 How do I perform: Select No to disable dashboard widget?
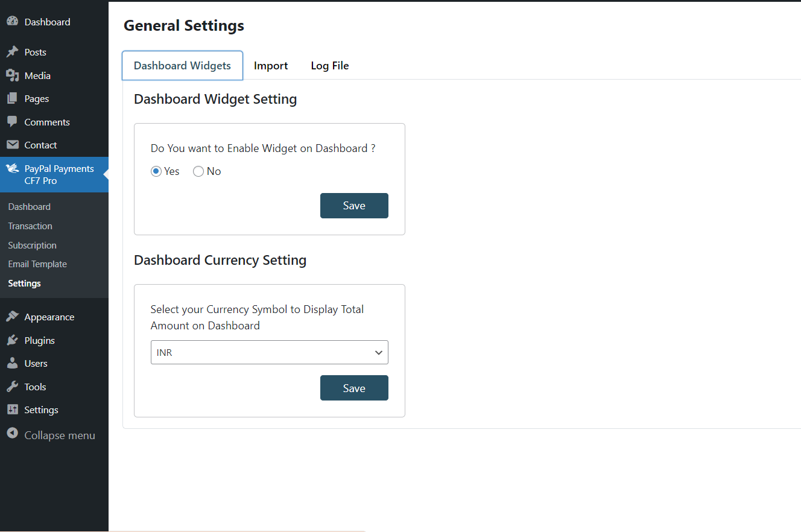(x=198, y=171)
